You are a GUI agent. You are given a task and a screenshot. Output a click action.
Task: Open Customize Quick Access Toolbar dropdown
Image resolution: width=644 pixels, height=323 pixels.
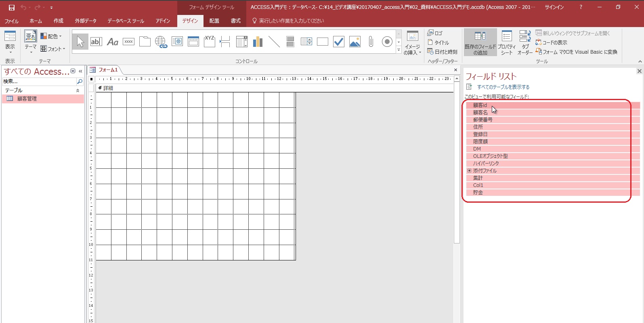(51, 8)
